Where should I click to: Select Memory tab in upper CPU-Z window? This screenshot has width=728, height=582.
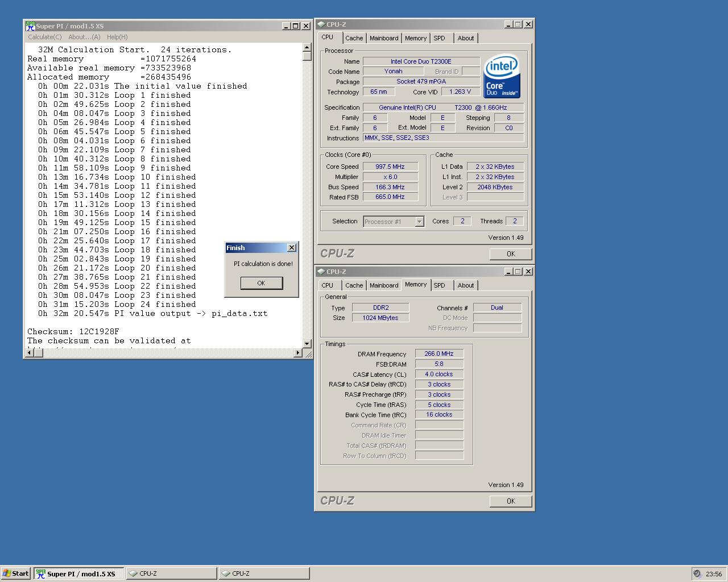(x=416, y=38)
